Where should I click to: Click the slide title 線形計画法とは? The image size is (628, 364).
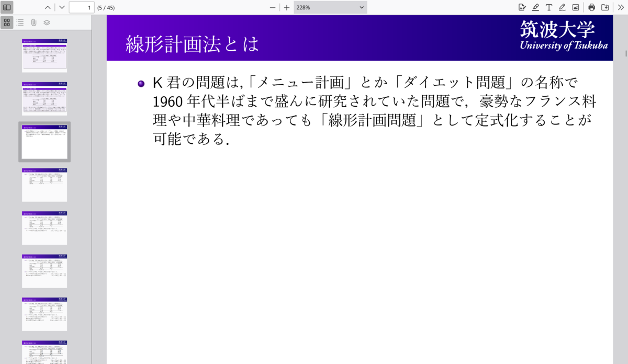[193, 44]
